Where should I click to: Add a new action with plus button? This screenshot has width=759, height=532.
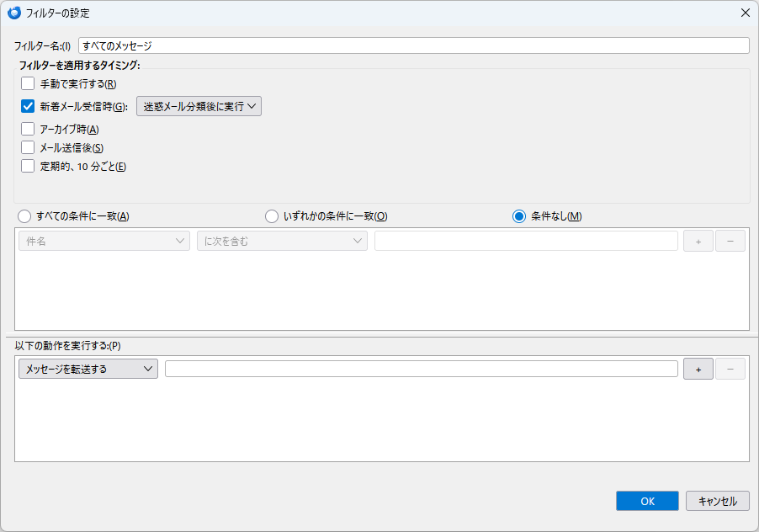coord(698,369)
